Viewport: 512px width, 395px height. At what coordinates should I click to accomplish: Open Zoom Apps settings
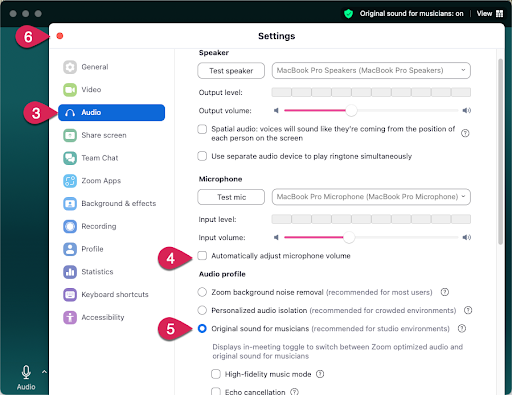click(111, 181)
